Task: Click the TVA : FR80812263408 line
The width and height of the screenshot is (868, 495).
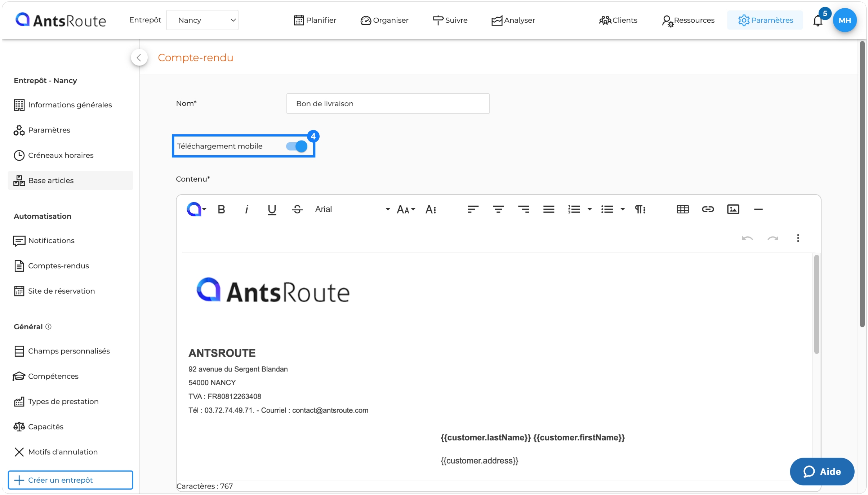Action: (x=224, y=397)
